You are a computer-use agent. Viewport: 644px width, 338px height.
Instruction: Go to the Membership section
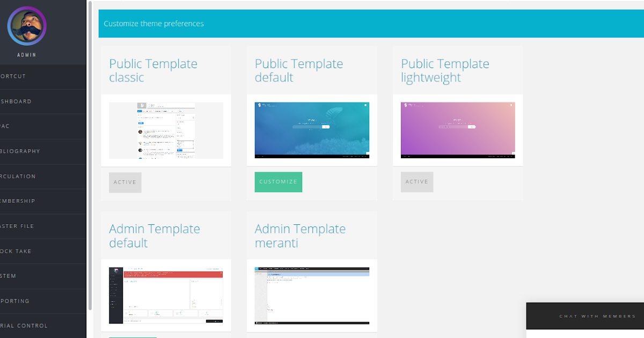pyautogui.click(x=21, y=201)
